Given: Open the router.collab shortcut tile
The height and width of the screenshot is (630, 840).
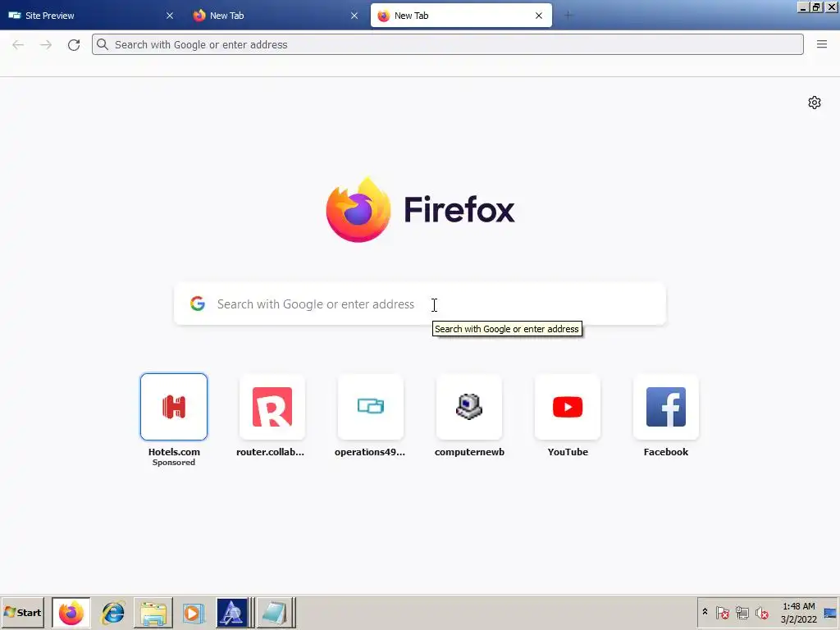Looking at the screenshot, I should tap(272, 407).
